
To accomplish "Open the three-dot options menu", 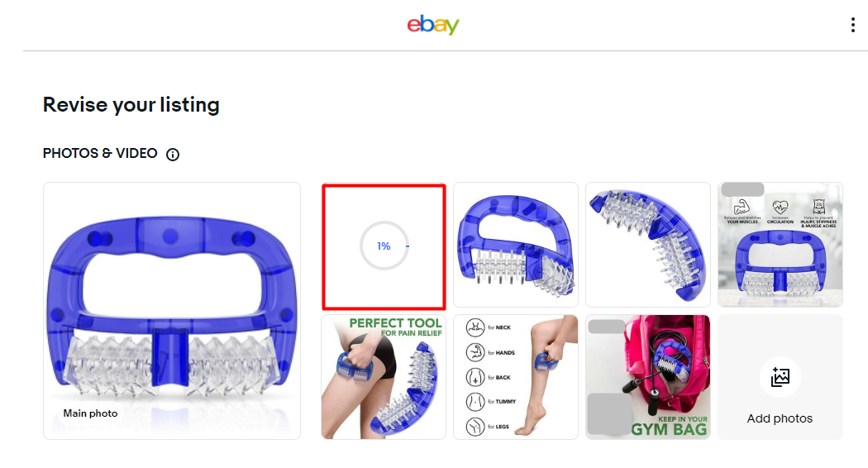I will (852, 25).
